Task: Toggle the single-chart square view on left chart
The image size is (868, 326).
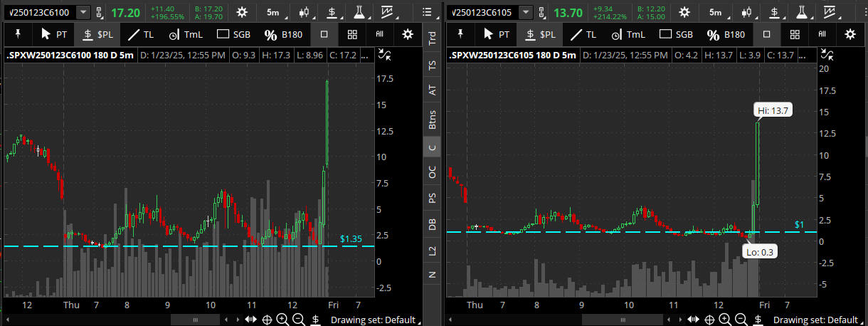Action: pyautogui.click(x=324, y=34)
